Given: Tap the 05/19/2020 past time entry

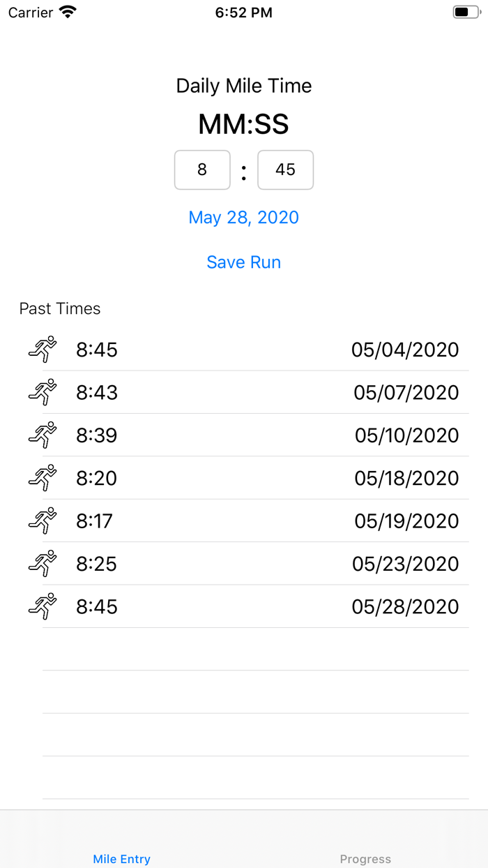Looking at the screenshot, I should (244, 521).
